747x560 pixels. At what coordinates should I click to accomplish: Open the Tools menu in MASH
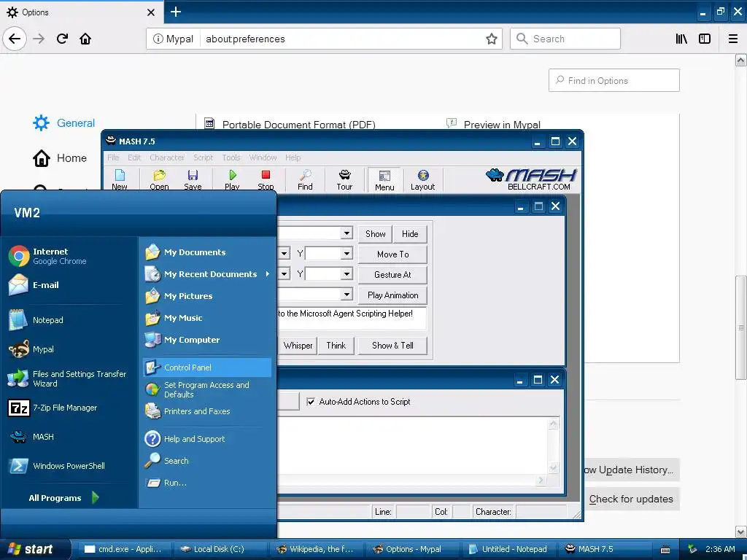(231, 157)
